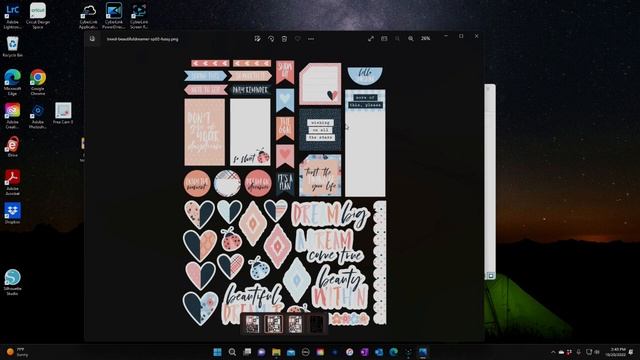Image resolution: width=640 pixels, height=360 pixels.
Task: Click the OneNote purple taskbar icon
Action: click(364, 352)
